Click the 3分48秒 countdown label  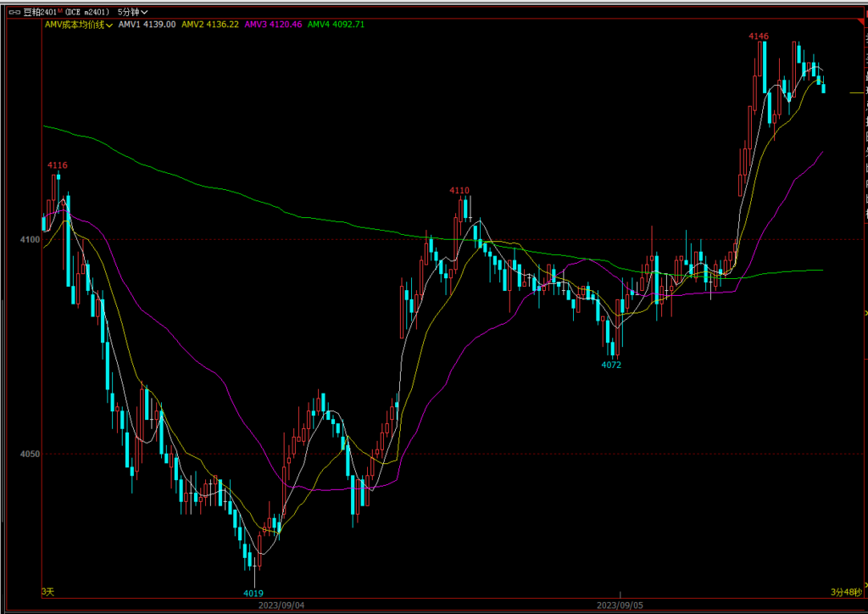(x=844, y=591)
